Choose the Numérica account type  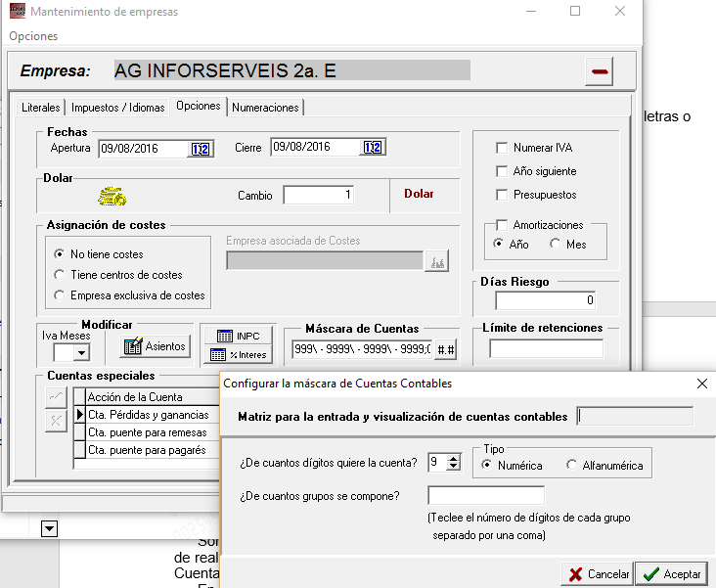tap(487, 465)
